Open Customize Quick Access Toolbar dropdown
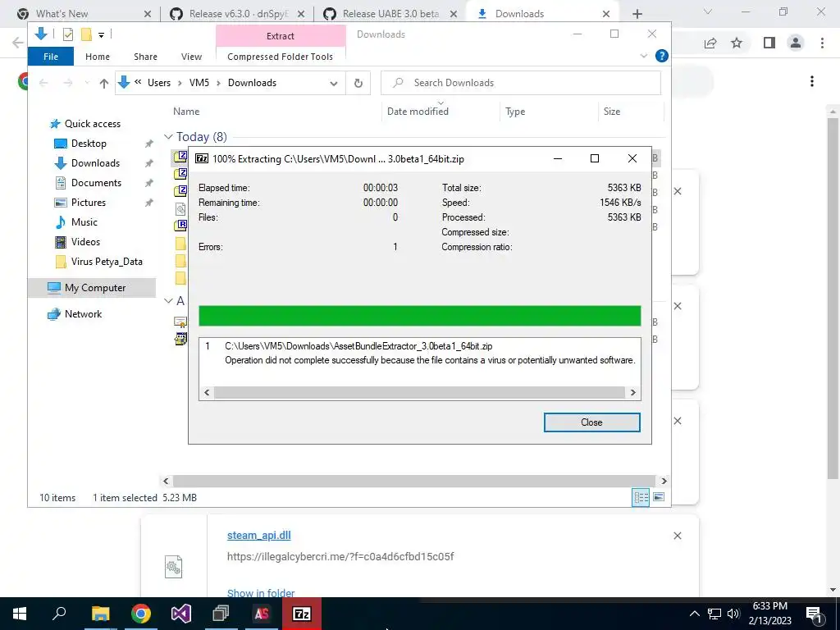 pos(101,35)
